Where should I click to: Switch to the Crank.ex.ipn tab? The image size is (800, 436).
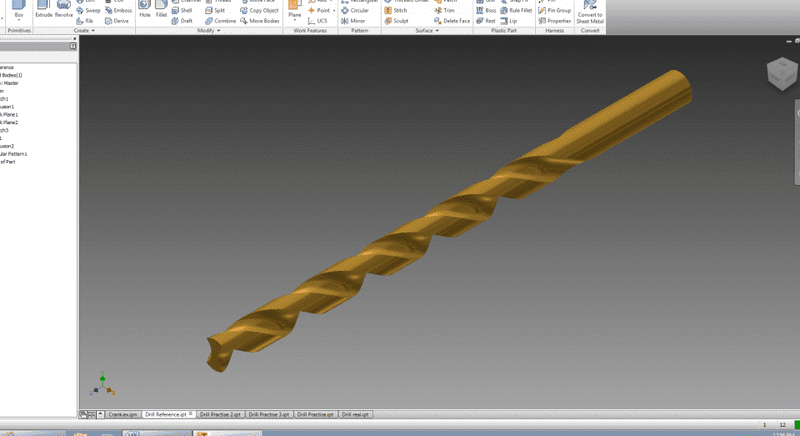(122, 414)
